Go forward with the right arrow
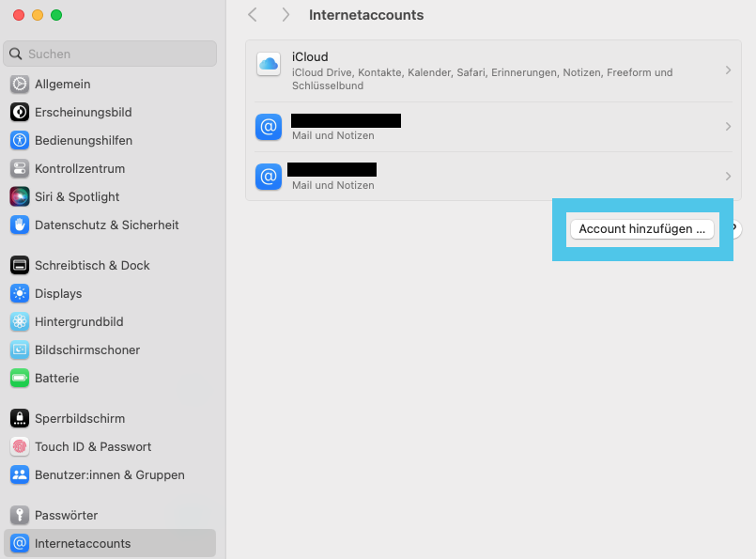This screenshot has height=559, width=756. 285,15
